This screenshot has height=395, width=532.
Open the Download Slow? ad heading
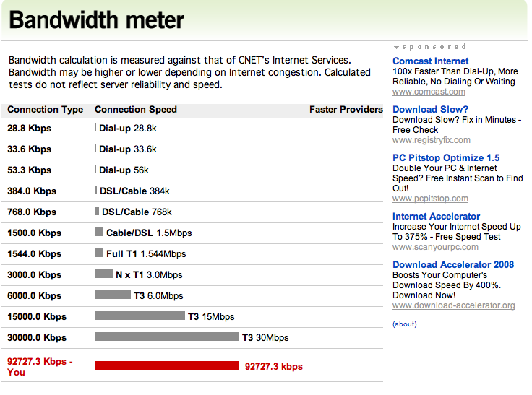coord(430,109)
